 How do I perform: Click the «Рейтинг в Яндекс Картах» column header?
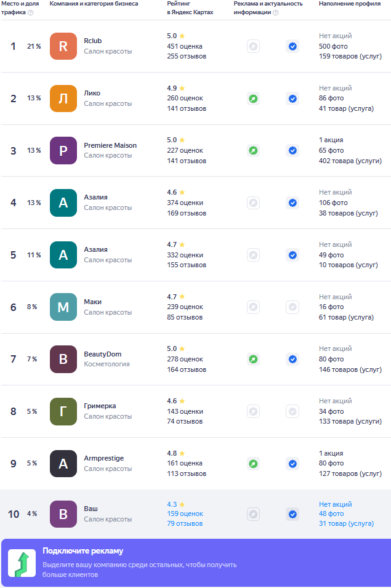click(190, 8)
